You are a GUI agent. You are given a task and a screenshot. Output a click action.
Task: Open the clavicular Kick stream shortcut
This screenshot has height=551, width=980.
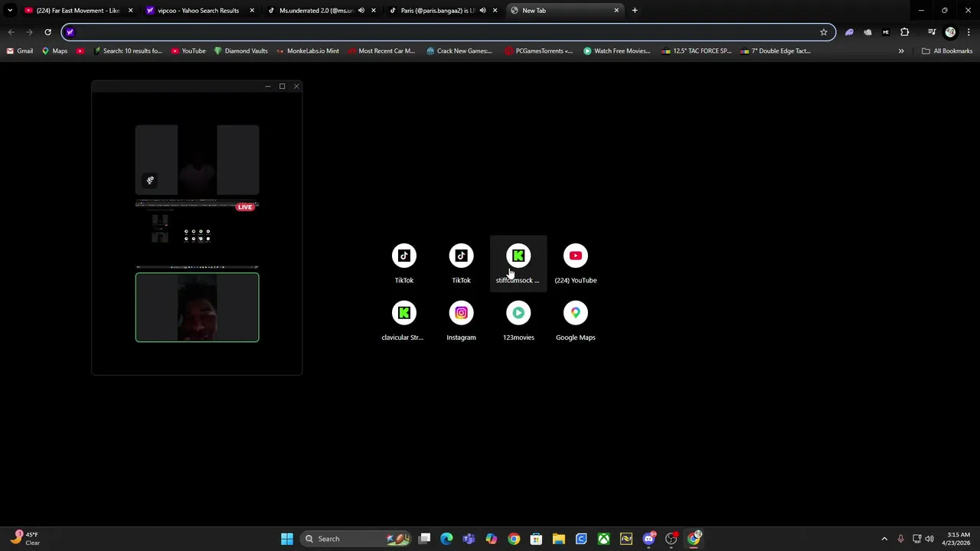tap(404, 321)
